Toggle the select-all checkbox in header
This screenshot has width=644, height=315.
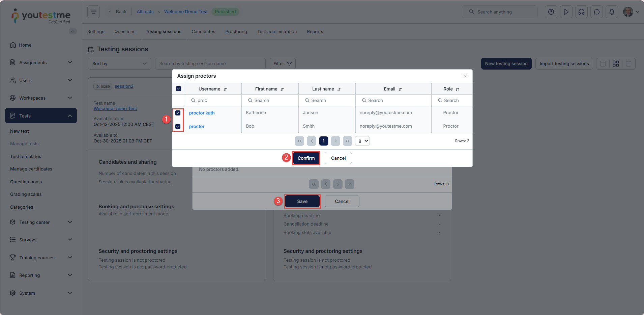pos(178,89)
